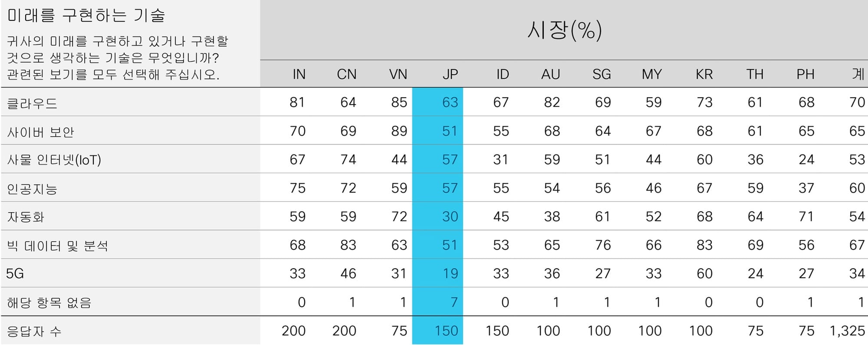Image resolution: width=868 pixels, height=345 pixels.
Task: Select the 사물 인터넷(IoT) row label
Action: (54, 160)
